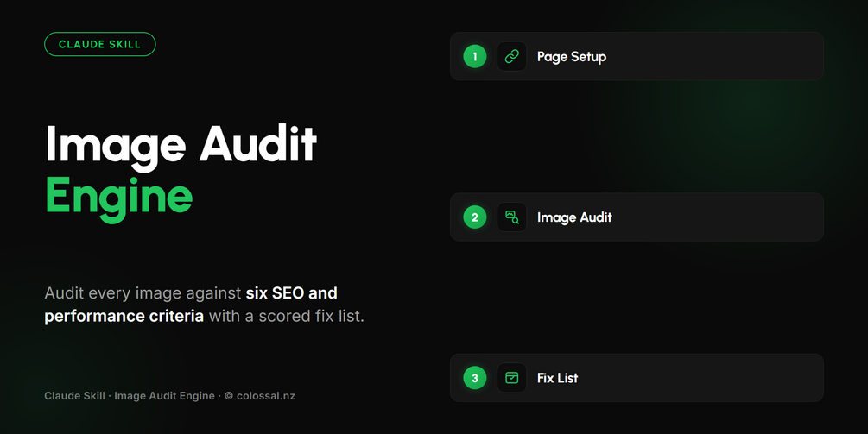Click the green step 2 number circle
Viewport: 868px width, 434px height.
[474, 217]
